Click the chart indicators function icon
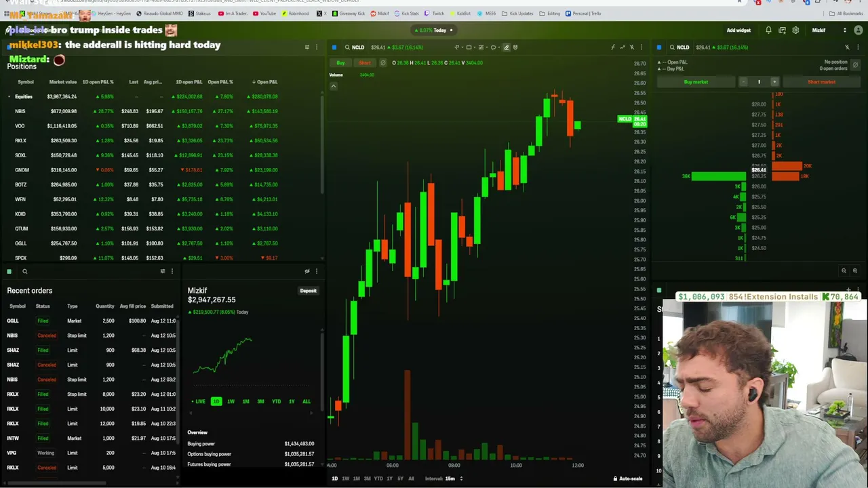 pos(613,47)
